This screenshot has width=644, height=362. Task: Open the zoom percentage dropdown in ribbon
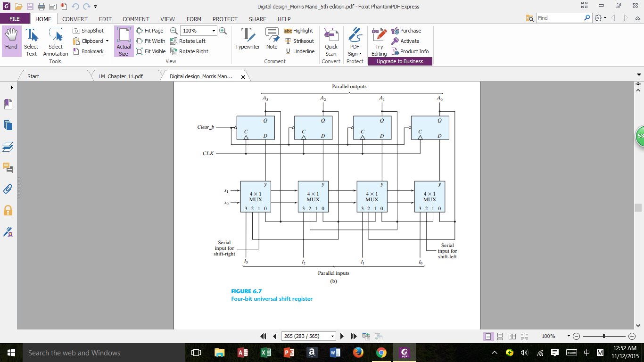tap(214, 31)
